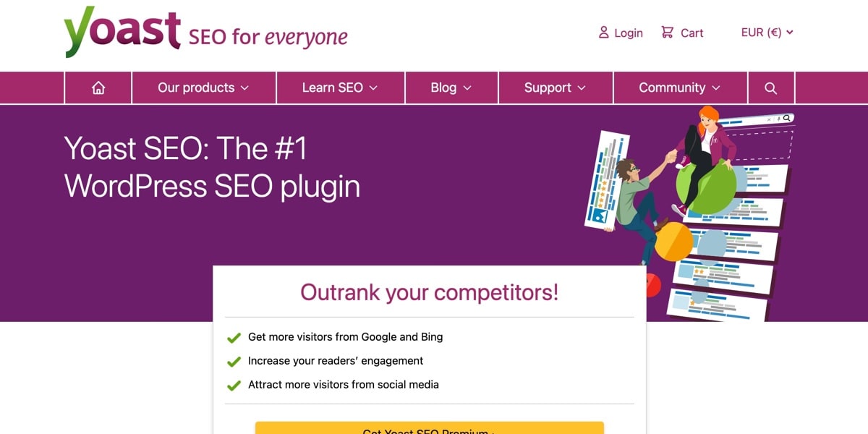Viewport: 868px width, 434px height.
Task: Click the home icon in navigation bar
Action: 98,88
